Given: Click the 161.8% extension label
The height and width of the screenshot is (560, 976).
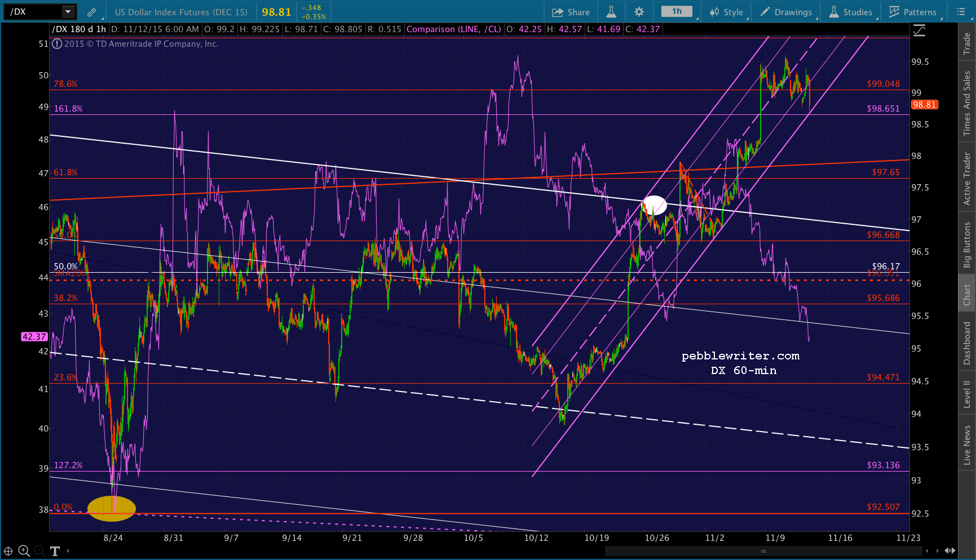Looking at the screenshot, I should [x=68, y=109].
